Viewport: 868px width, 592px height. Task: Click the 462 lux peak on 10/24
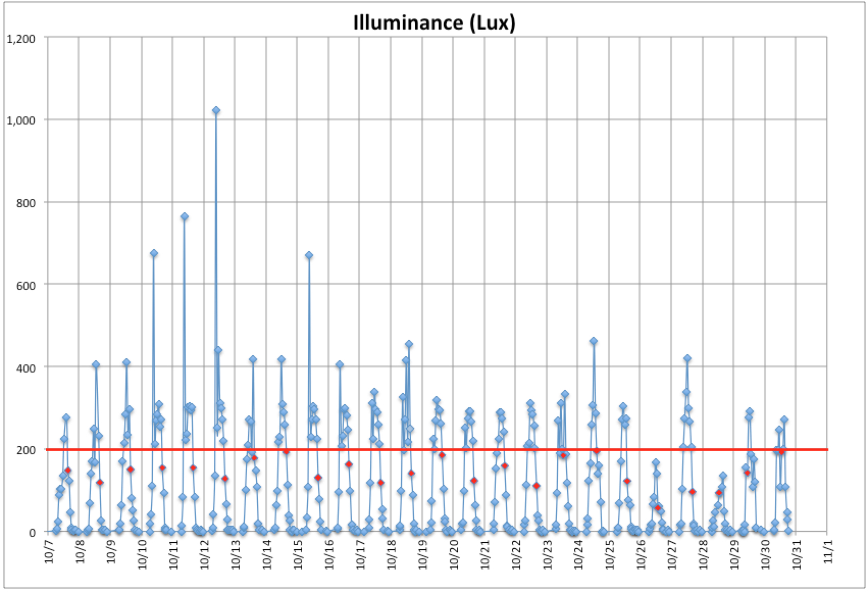click(593, 341)
